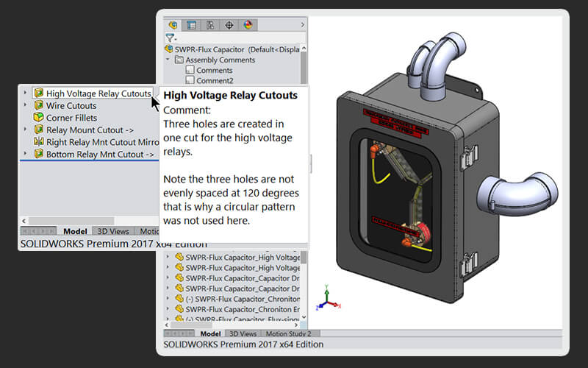Open the DimXpertManager crosshair tab
Screen dimensions: 588x368
coord(229,24)
